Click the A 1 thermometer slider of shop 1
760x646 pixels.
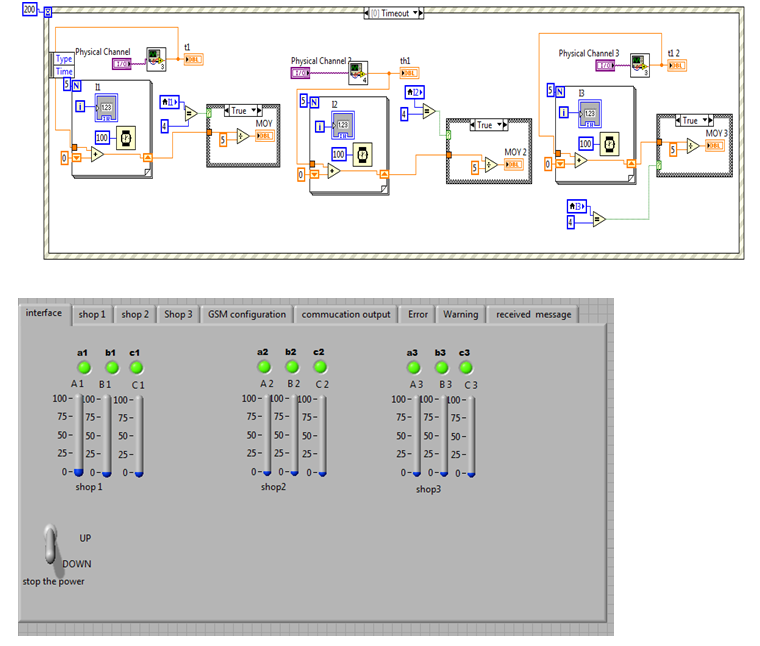click(x=79, y=435)
